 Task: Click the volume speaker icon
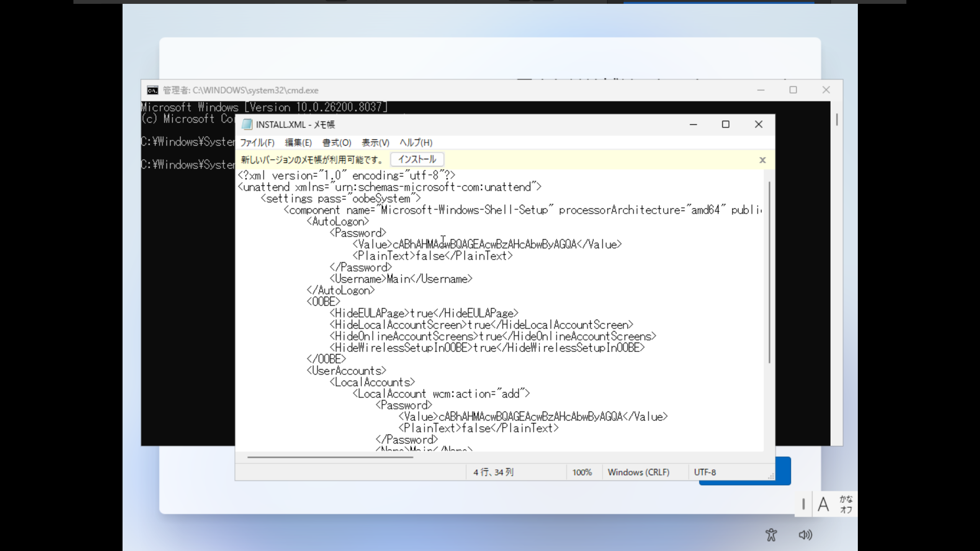point(805,535)
